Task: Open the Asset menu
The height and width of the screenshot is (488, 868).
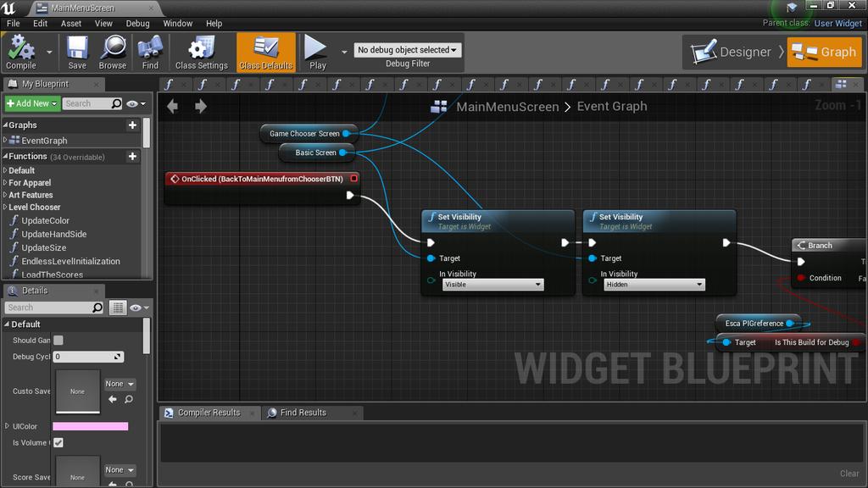Action: point(71,23)
